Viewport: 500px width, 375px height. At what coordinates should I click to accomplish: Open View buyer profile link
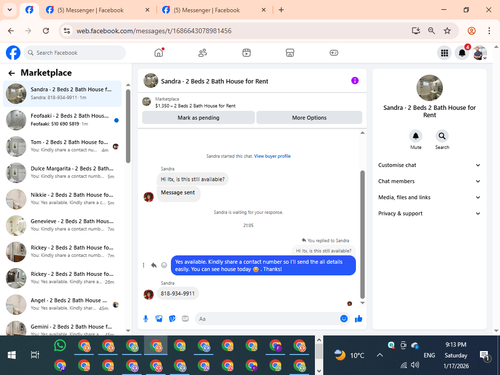point(272,156)
